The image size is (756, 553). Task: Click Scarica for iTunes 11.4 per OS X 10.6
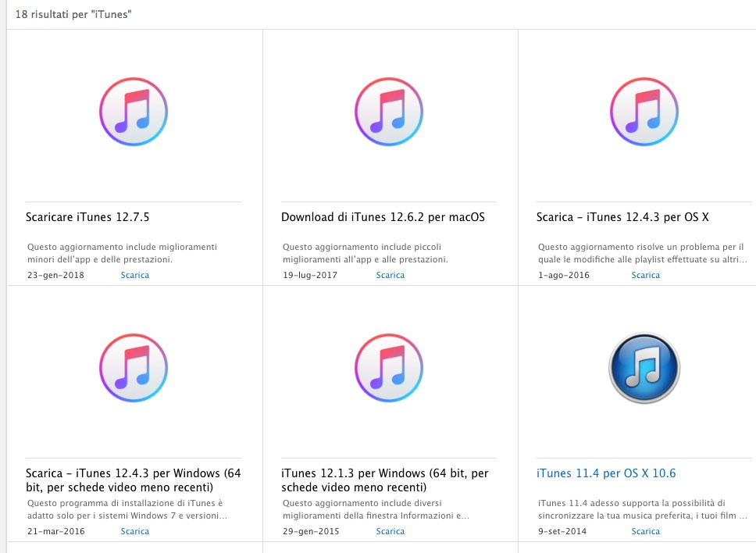click(646, 531)
